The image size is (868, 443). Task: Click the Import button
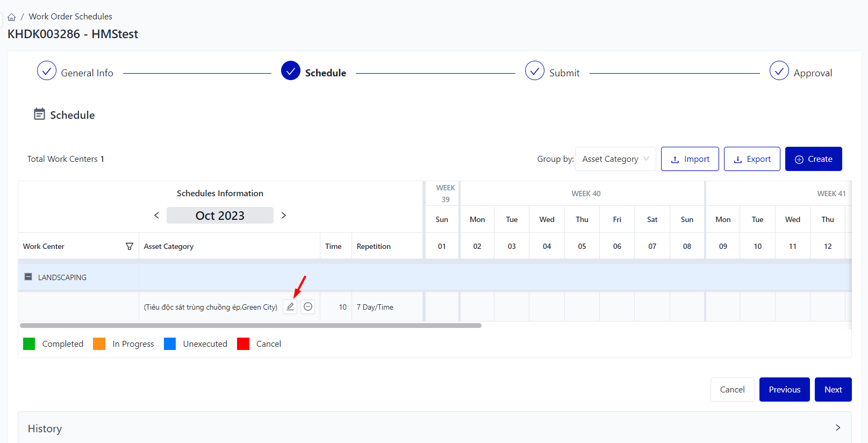pos(690,159)
